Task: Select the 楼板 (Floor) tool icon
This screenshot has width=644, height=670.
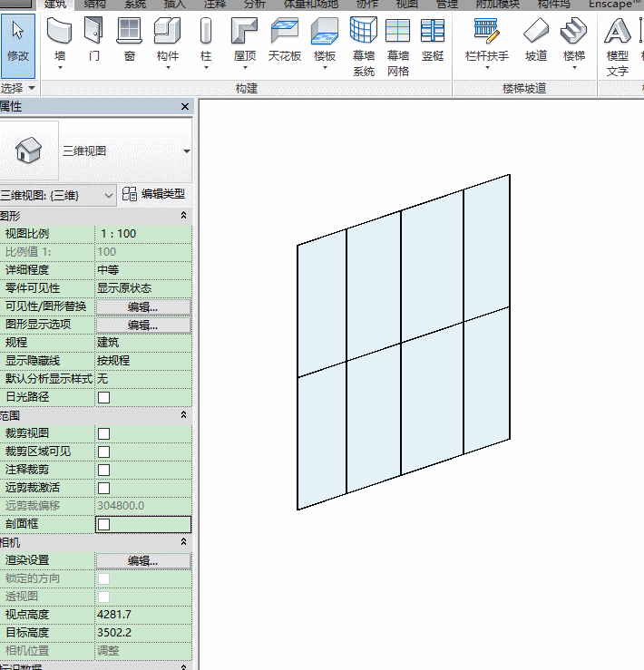Action: 325,31
